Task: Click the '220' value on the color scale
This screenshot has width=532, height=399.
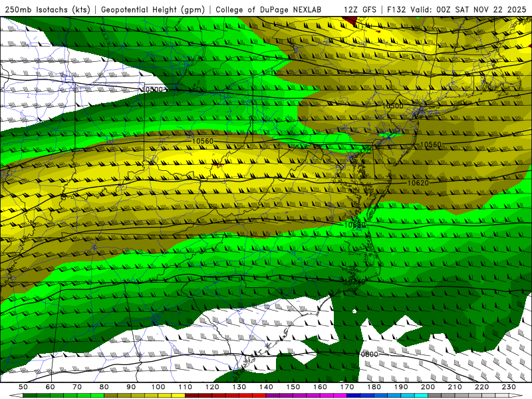Action: (481, 387)
